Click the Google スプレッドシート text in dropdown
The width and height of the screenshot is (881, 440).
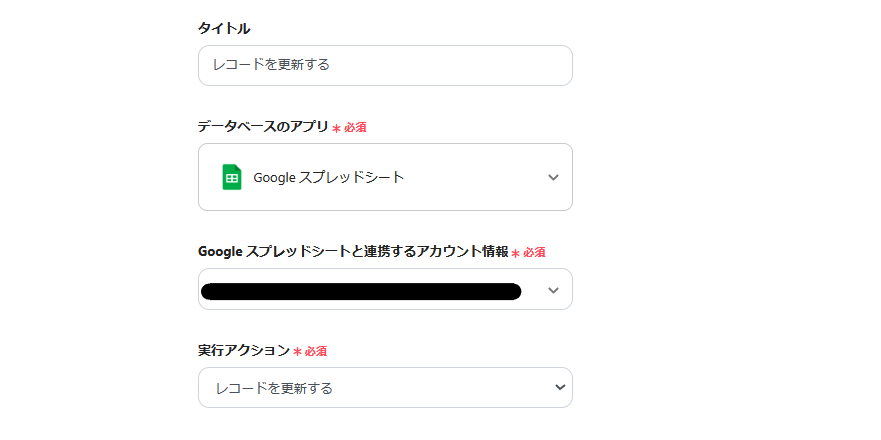tap(329, 177)
